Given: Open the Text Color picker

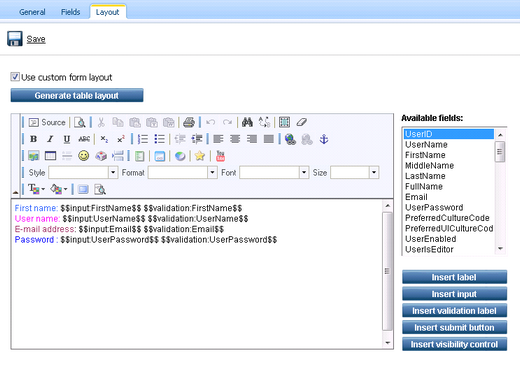Looking at the screenshot, I should pos(36,189).
